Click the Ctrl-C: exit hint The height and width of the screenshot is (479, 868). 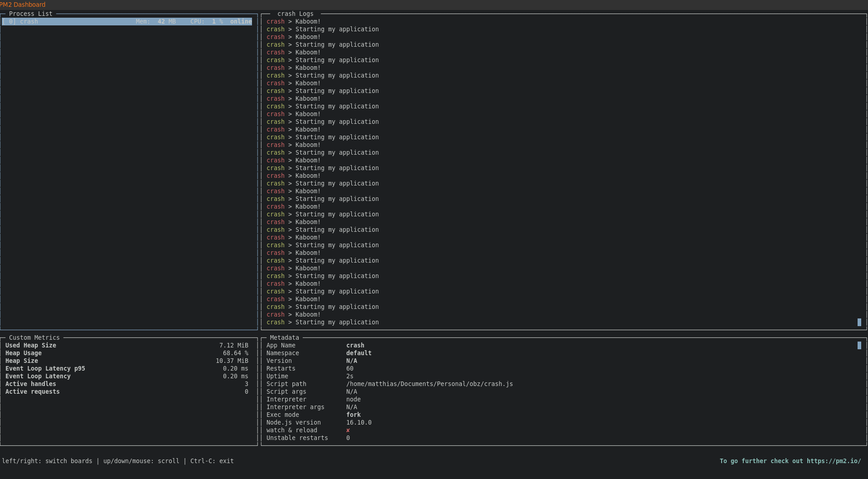click(x=212, y=461)
